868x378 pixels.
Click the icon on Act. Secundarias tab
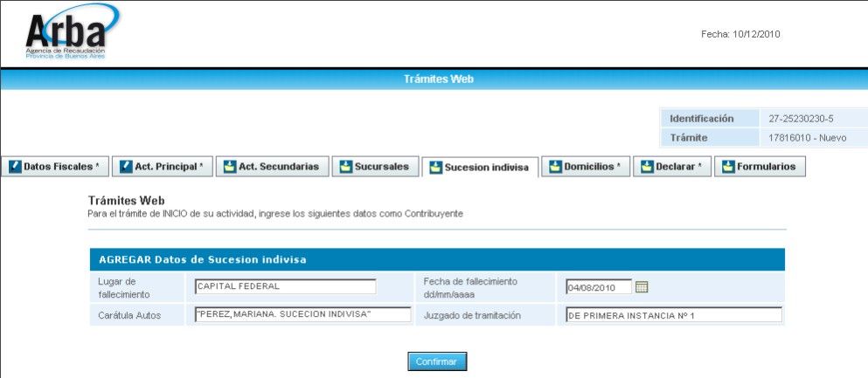[x=230, y=167]
